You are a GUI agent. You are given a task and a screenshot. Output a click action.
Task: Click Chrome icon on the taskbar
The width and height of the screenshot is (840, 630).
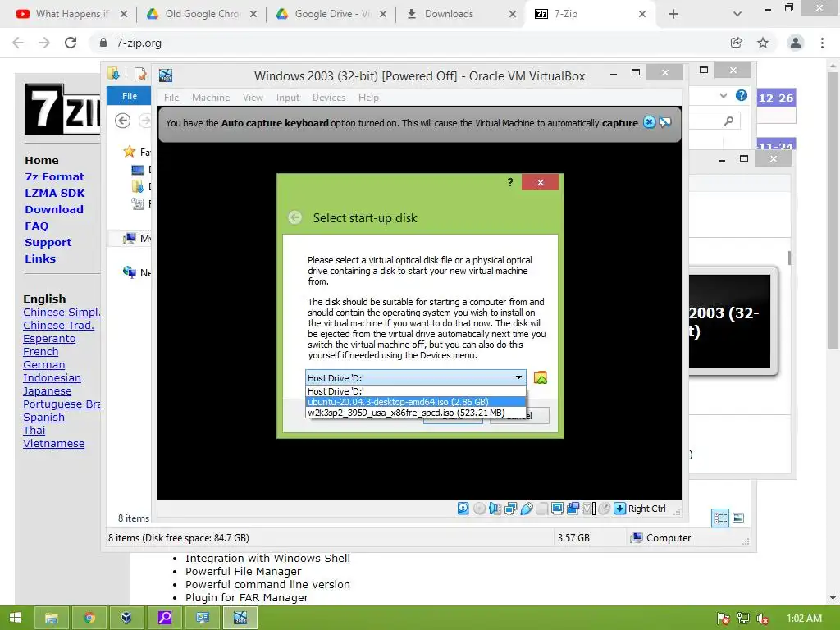(x=89, y=619)
